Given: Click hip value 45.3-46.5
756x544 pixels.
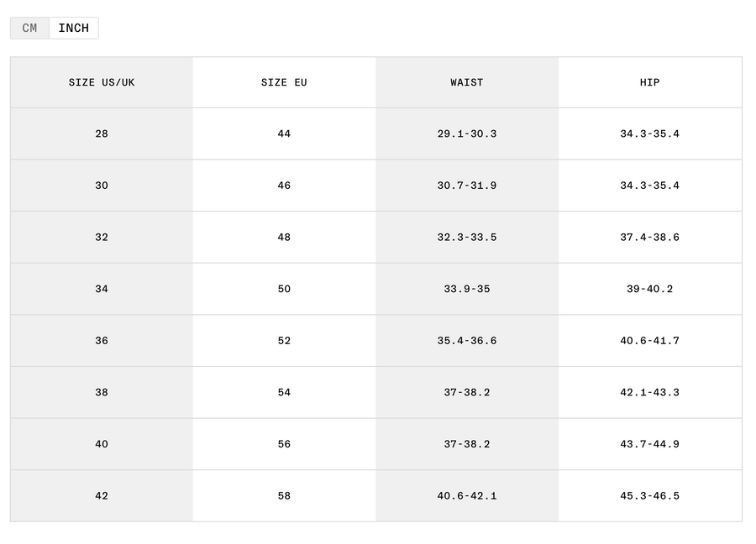Looking at the screenshot, I should 650,496.
